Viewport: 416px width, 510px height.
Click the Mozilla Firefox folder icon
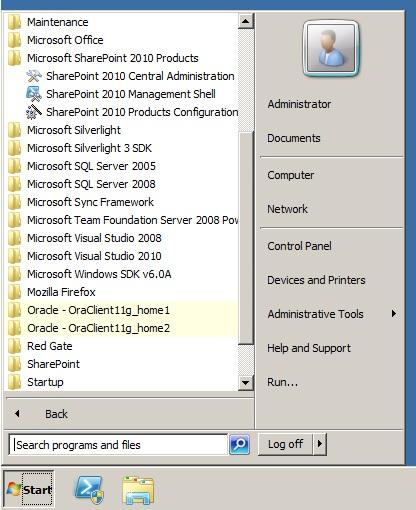(14, 292)
